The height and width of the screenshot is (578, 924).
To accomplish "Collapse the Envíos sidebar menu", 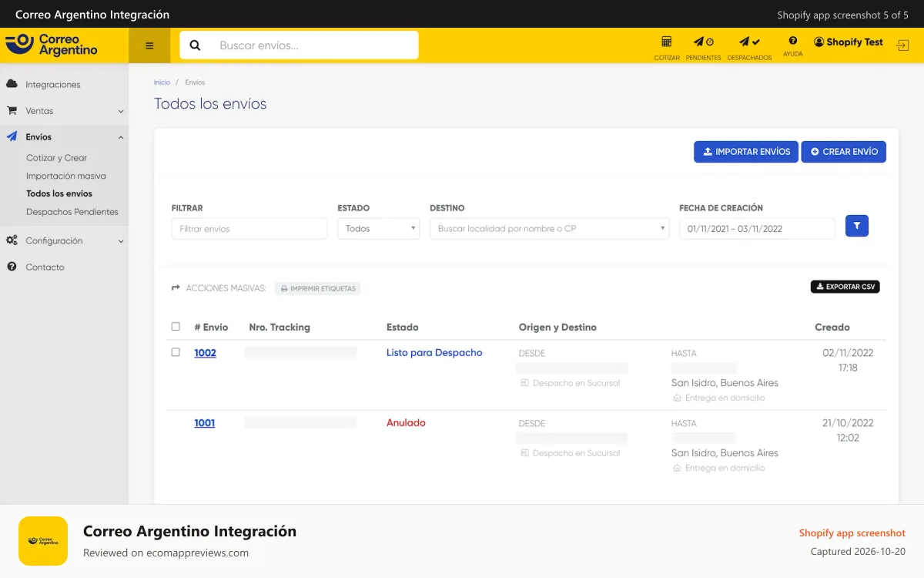I will (x=64, y=137).
